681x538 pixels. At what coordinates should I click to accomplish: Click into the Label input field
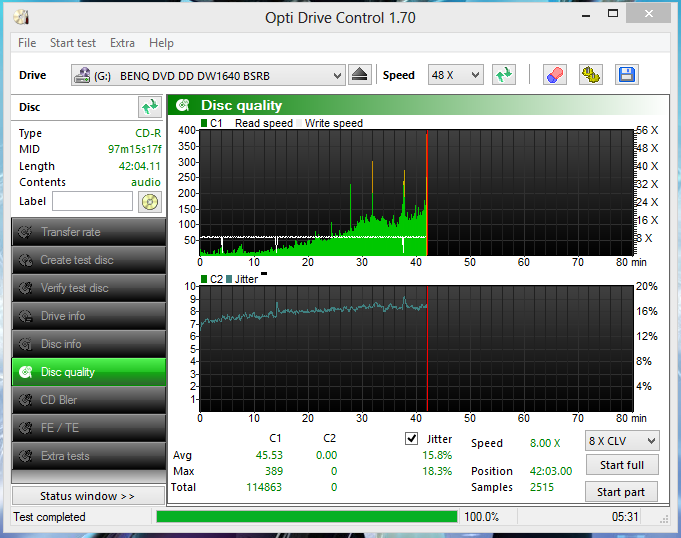93,201
